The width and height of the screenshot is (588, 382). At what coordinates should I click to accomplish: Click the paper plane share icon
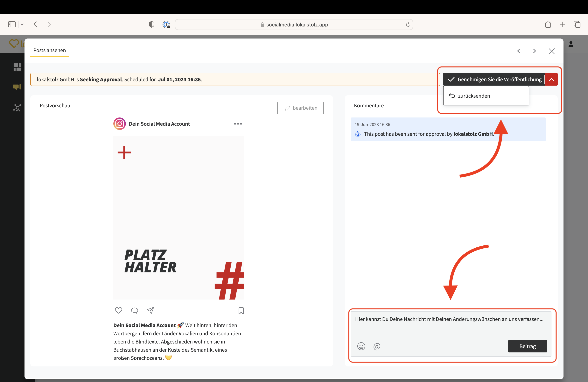150,310
